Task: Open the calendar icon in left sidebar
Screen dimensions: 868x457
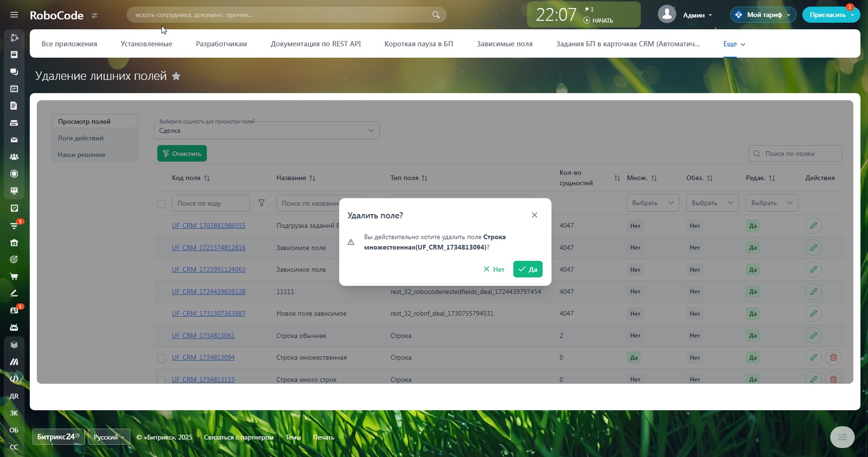Action: pos(14,88)
